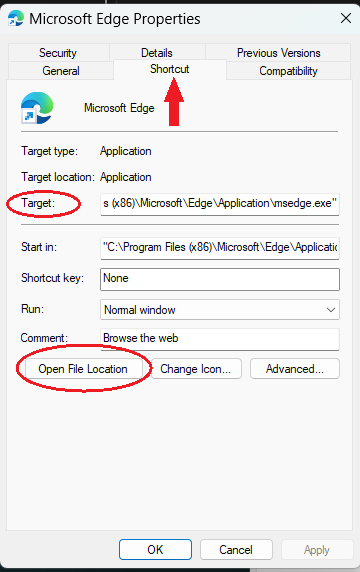
Task: Expand the Run dropdown chevron
Action: tap(330, 310)
